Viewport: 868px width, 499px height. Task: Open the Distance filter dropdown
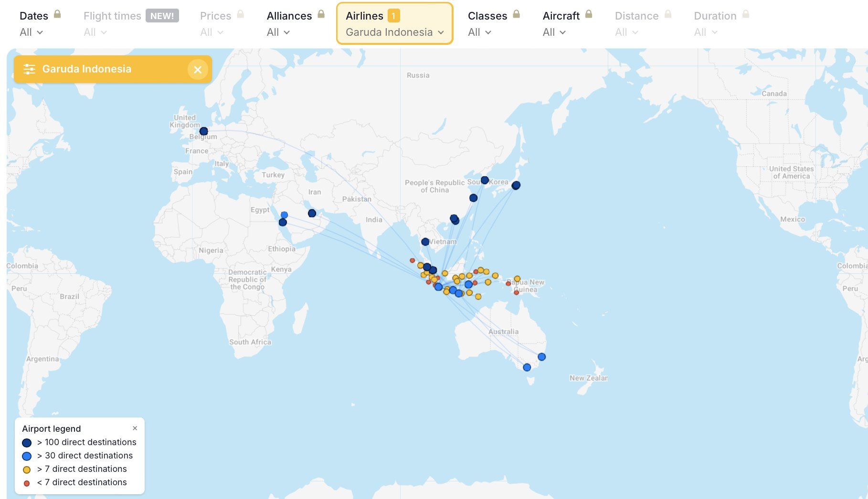(x=626, y=32)
